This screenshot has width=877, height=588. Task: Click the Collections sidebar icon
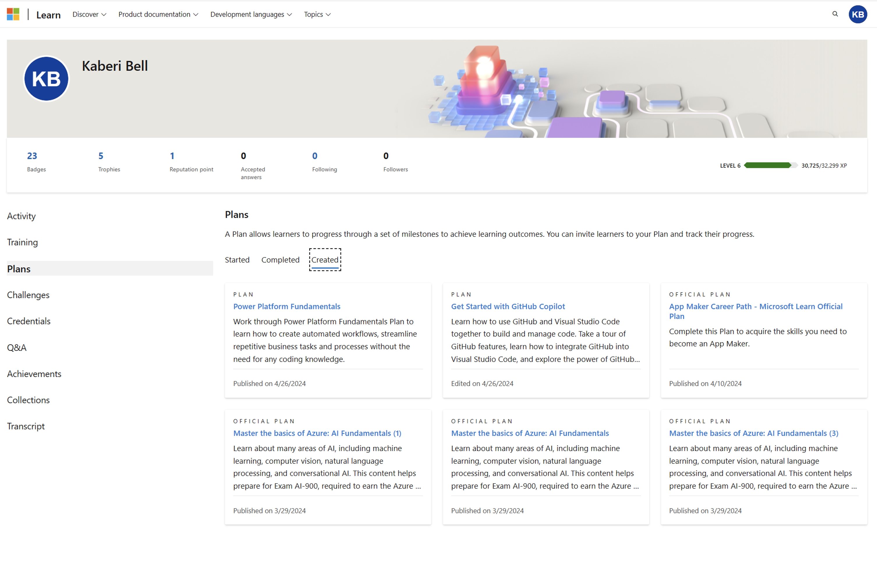[28, 399]
